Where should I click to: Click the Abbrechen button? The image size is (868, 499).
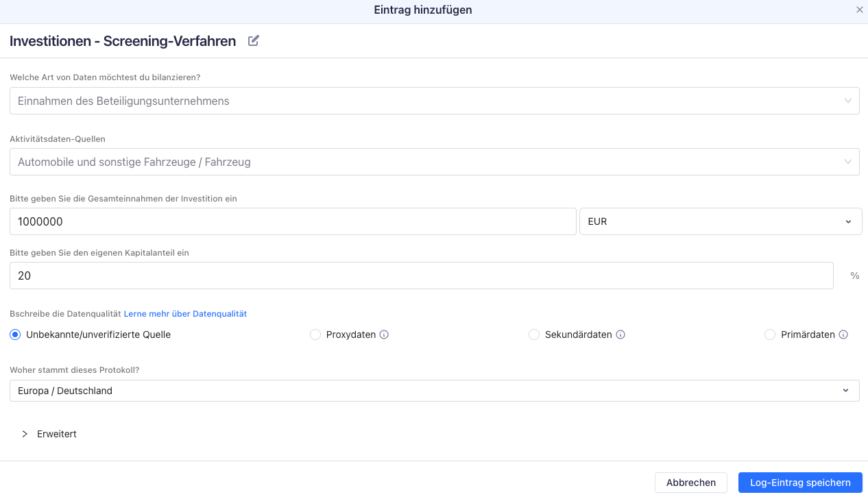pyautogui.click(x=691, y=483)
